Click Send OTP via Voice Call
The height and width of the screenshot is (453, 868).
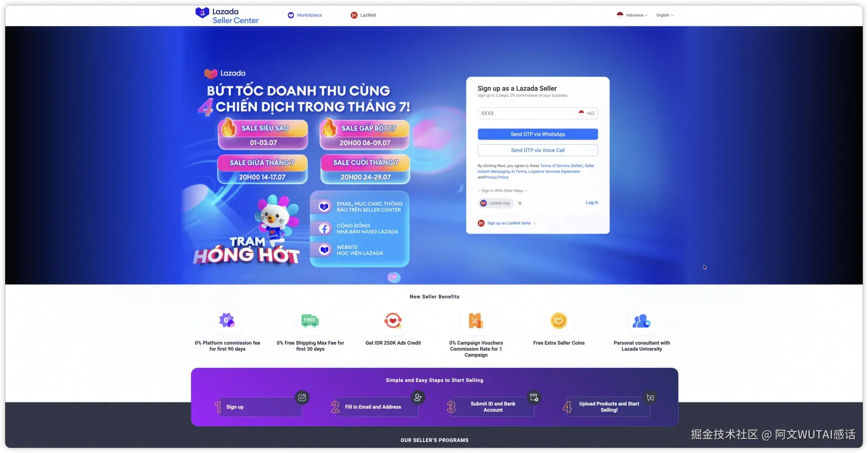(538, 150)
